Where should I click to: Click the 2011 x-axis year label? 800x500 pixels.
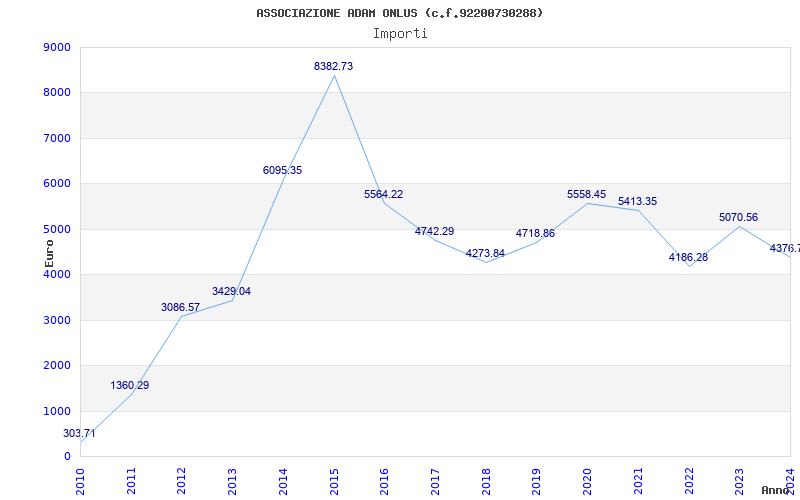(x=131, y=481)
